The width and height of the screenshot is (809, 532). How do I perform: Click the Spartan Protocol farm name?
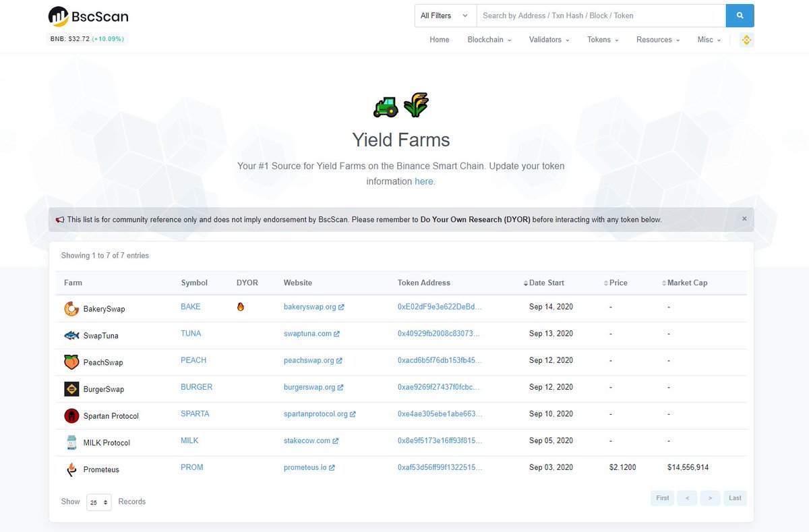[x=111, y=416]
